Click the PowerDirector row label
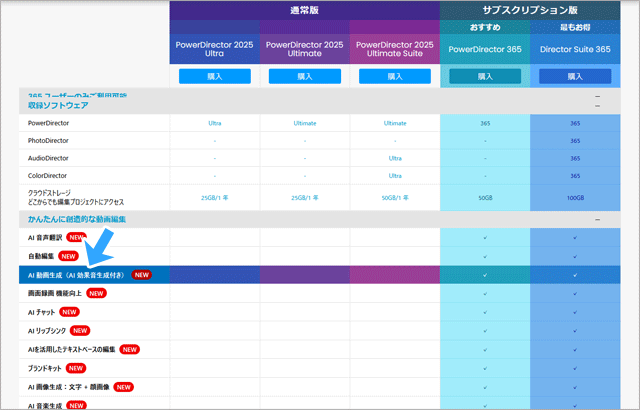640x410 pixels. pos(48,123)
